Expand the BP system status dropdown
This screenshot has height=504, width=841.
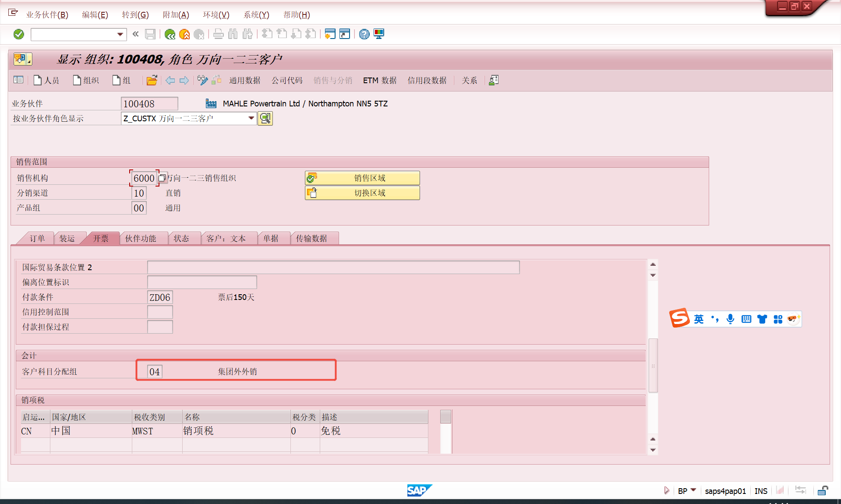click(693, 490)
